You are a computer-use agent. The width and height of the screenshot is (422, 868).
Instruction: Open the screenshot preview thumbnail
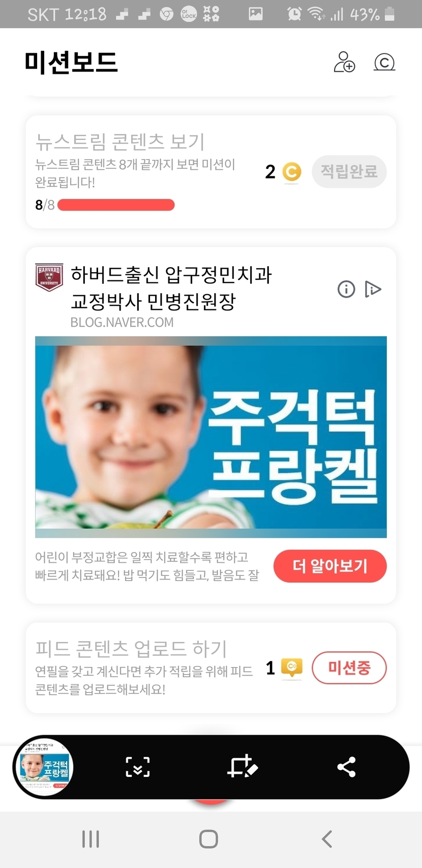[43, 767]
